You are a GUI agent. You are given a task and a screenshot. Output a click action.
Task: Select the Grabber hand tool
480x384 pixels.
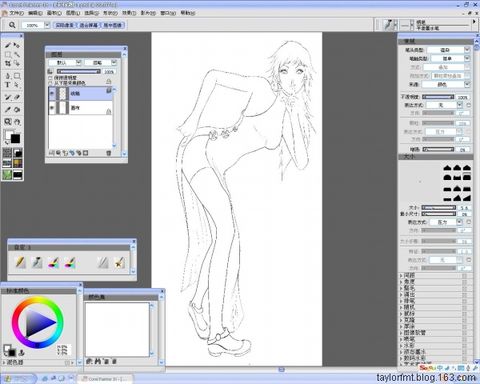[17, 122]
